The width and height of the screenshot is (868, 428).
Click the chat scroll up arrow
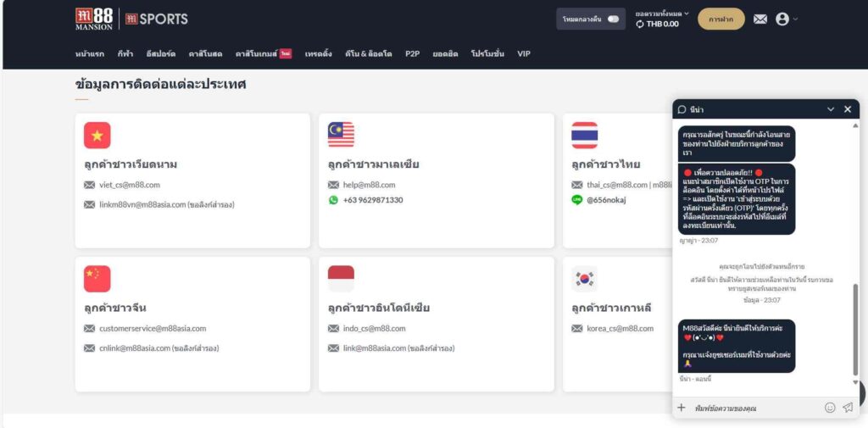point(855,125)
